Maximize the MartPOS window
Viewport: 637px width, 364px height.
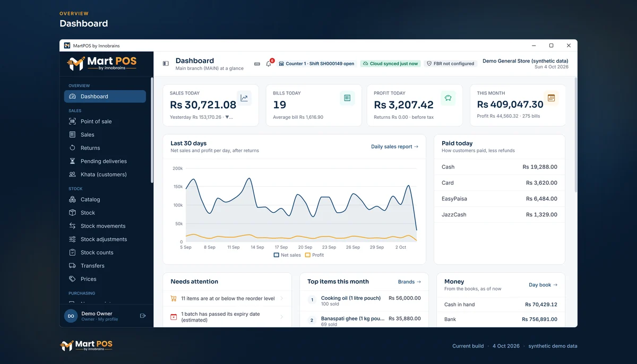pos(551,46)
